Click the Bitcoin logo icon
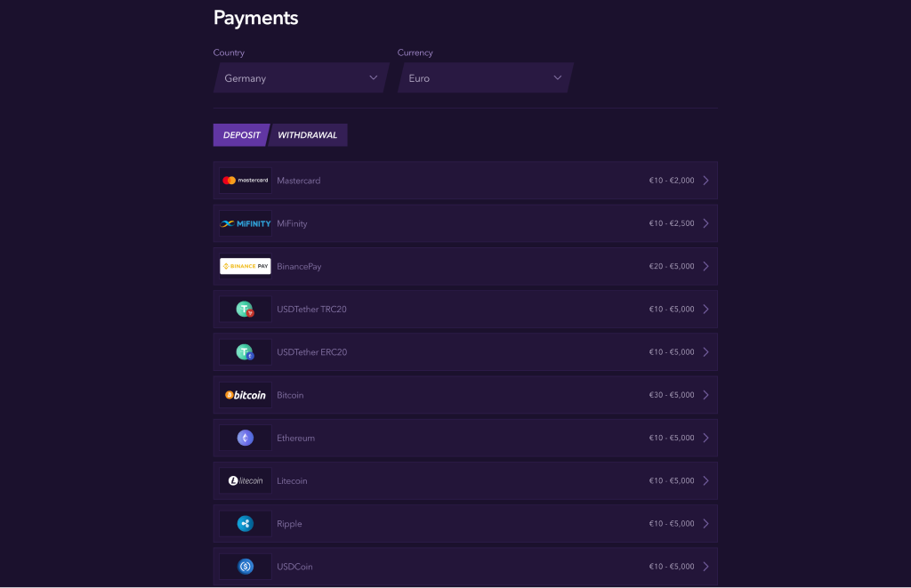The height and width of the screenshot is (588, 911). click(245, 395)
